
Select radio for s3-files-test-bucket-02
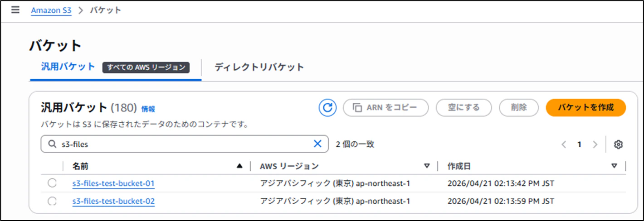52,201
